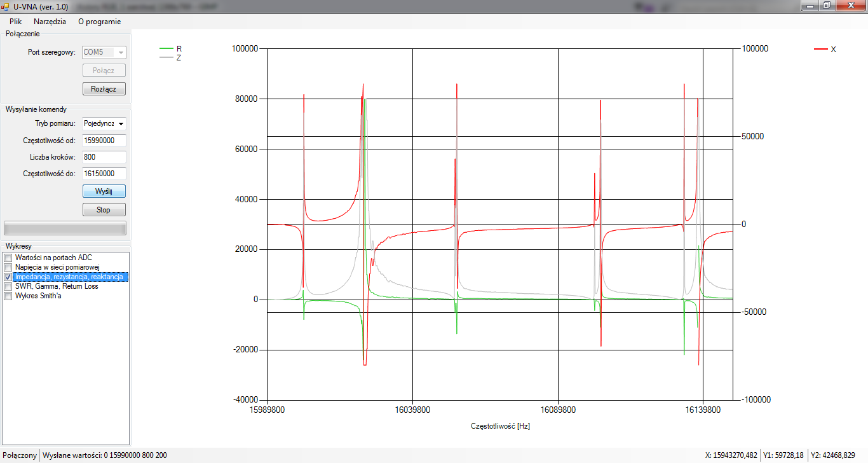Click the U-VNA application icon in title bar
The width and height of the screenshot is (868, 463).
tap(5, 6)
